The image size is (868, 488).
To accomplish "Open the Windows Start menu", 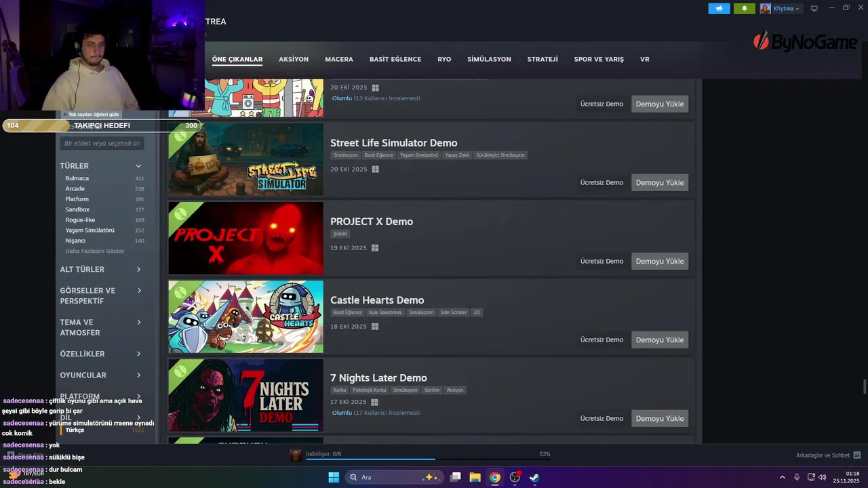I will pos(334,477).
